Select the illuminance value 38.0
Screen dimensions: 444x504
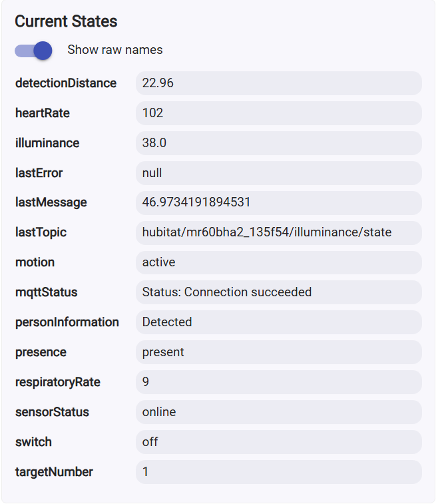(x=278, y=143)
